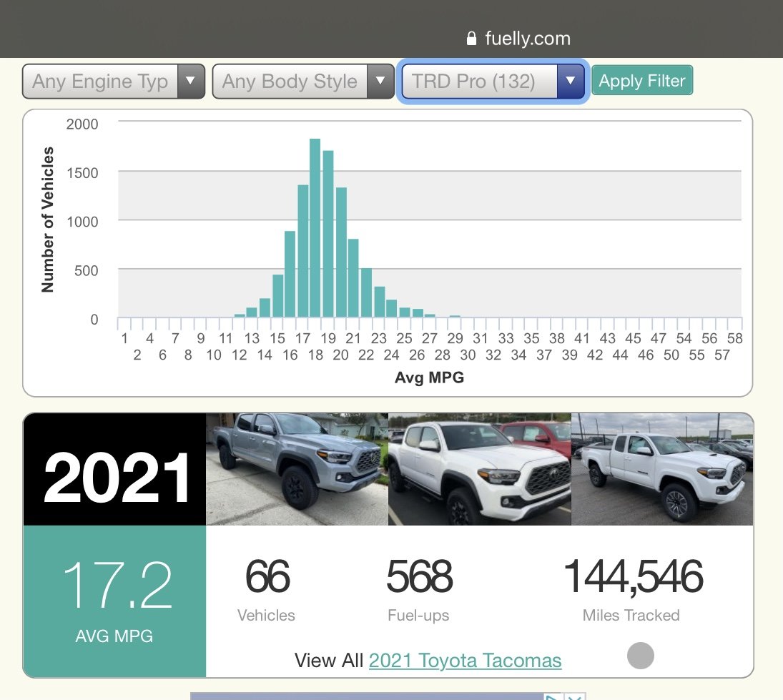Click the chart bar for 22 MPG
The height and width of the screenshot is (700, 783).
coord(366,292)
